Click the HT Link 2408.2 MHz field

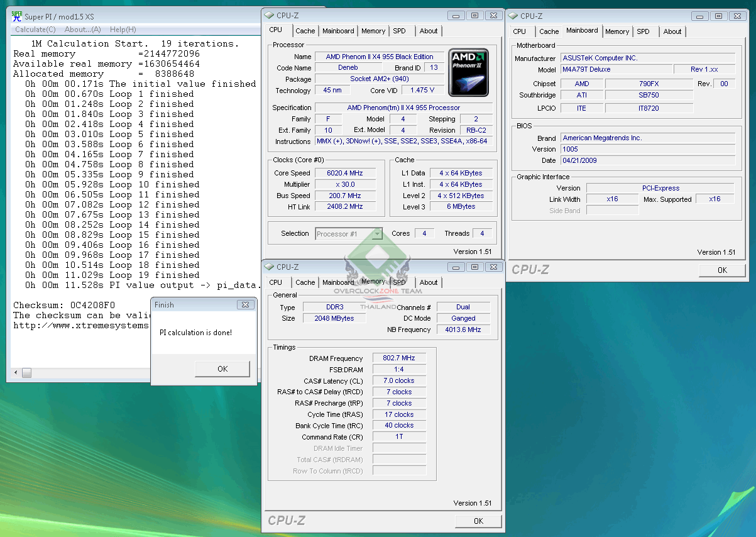pos(344,206)
